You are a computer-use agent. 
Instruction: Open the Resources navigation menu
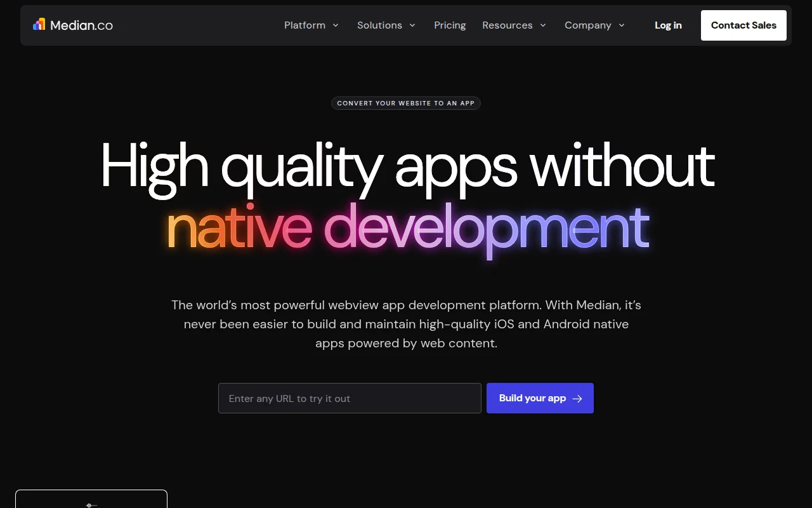click(514, 25)
